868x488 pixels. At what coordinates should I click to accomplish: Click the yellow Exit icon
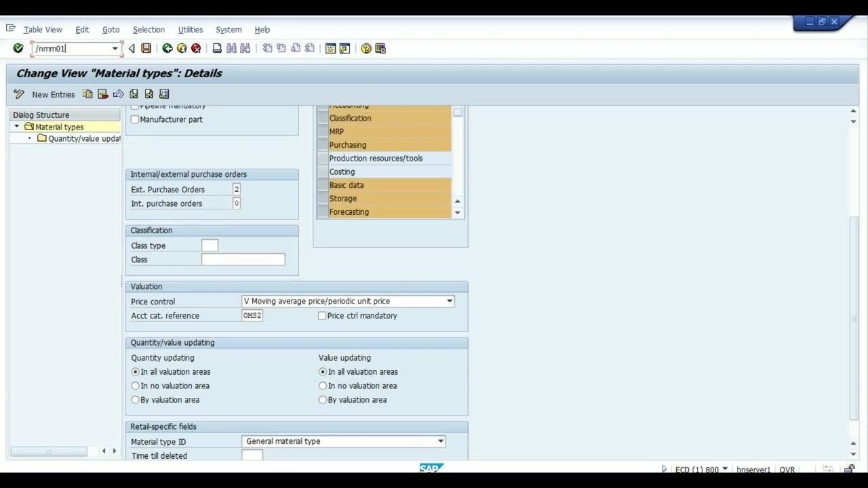coord(182,48)
